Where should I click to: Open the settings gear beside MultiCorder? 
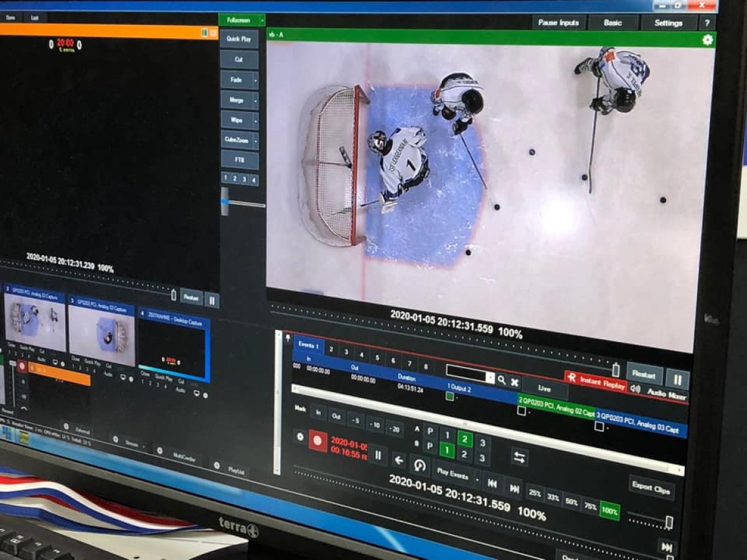pyautogui.click(x=159, y=450)
